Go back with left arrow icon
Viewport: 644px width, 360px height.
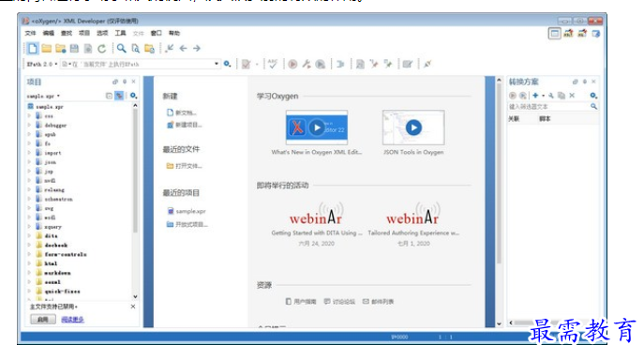tap(183, 49)
